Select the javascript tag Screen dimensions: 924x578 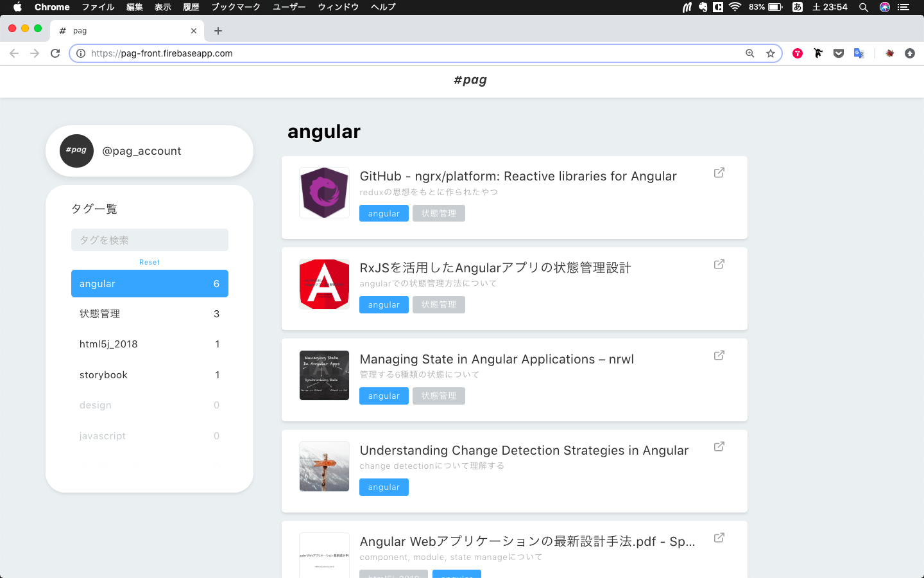[150, 436]
